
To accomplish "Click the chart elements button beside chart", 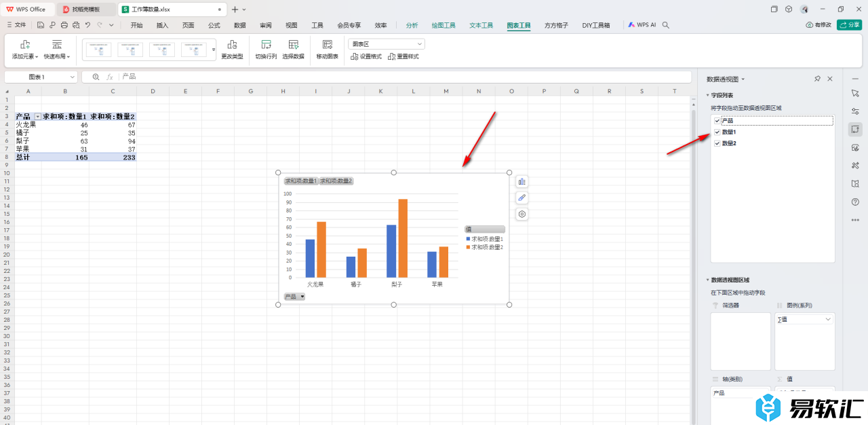I will point(522,181).
